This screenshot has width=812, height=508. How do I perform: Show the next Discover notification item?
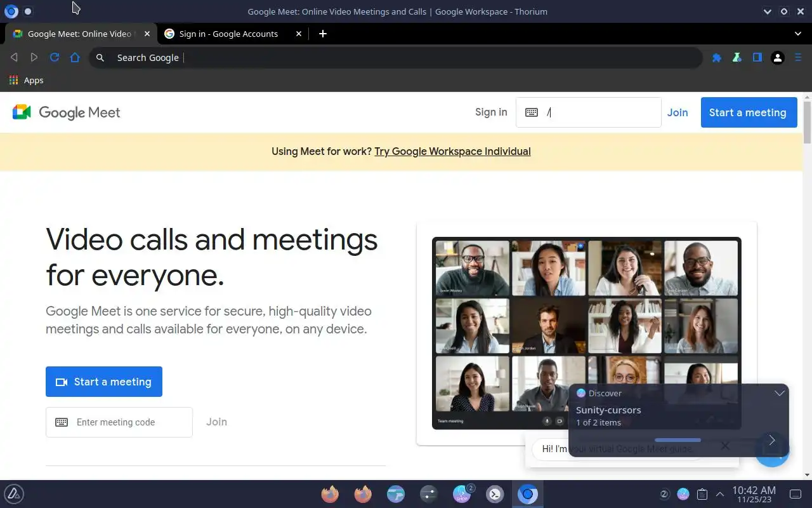tap(771, 440)
